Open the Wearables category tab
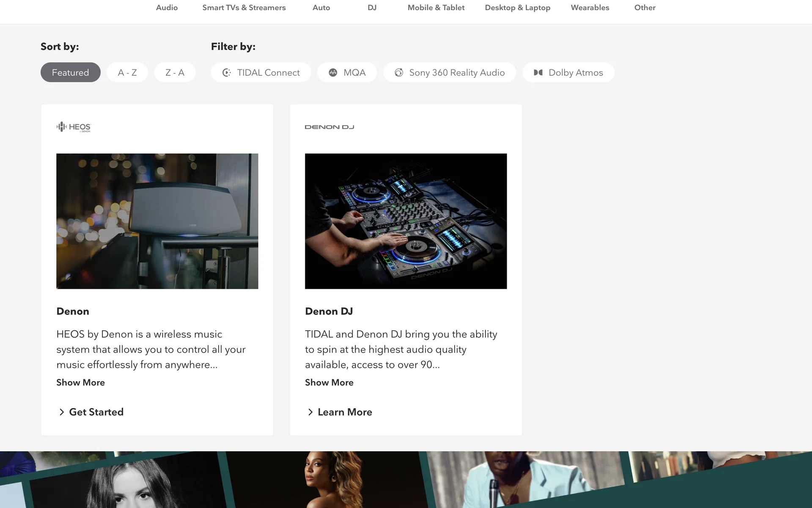The image size is (812, 508). [590, 8]
